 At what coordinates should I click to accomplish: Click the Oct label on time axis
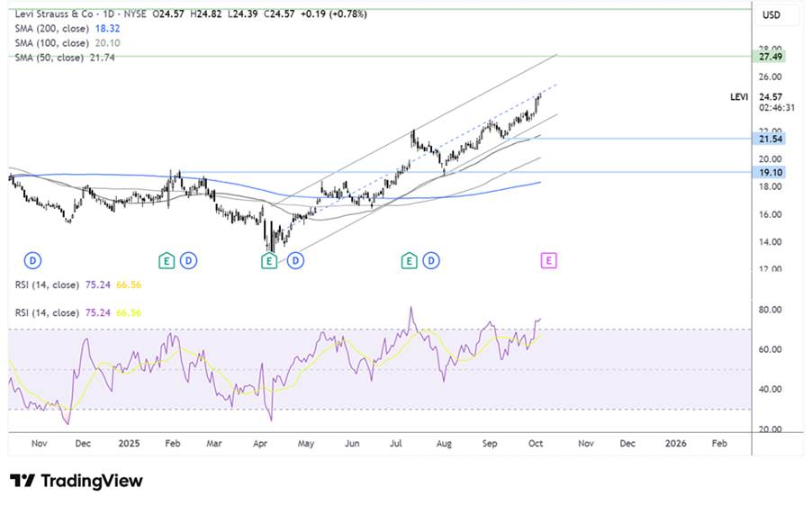click(x=536, y=443)
